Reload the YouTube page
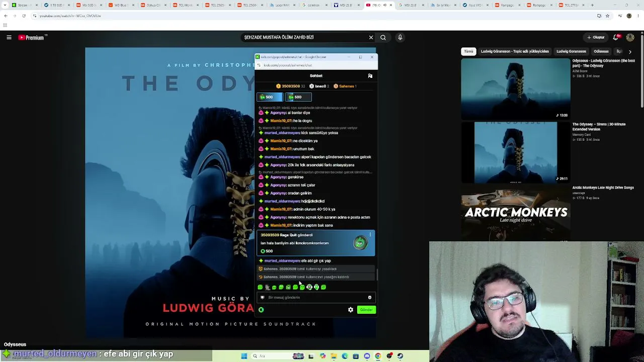The height and width of the screenshot is (362, 644). click(24, 16)
